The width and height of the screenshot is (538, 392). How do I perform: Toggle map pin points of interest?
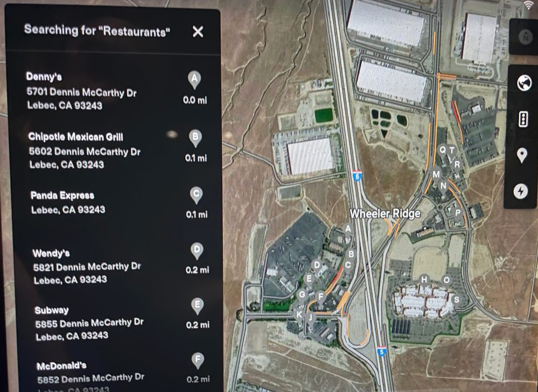click(522, 156)
